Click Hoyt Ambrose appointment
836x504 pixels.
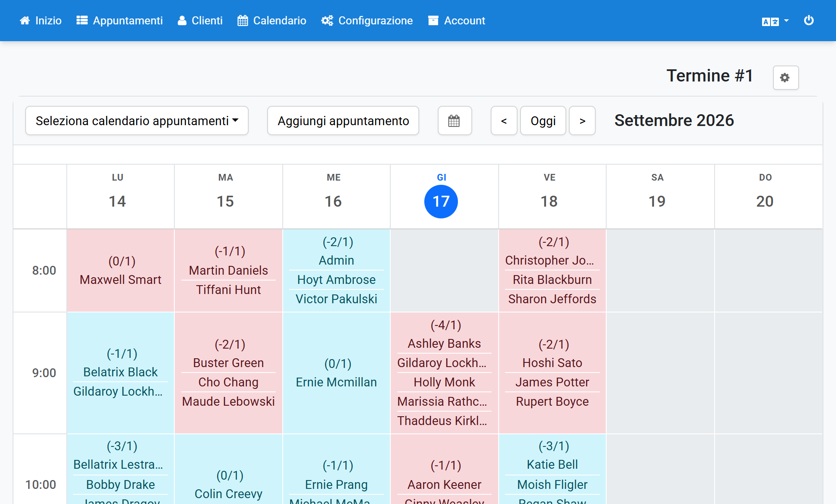click(337, 280)
